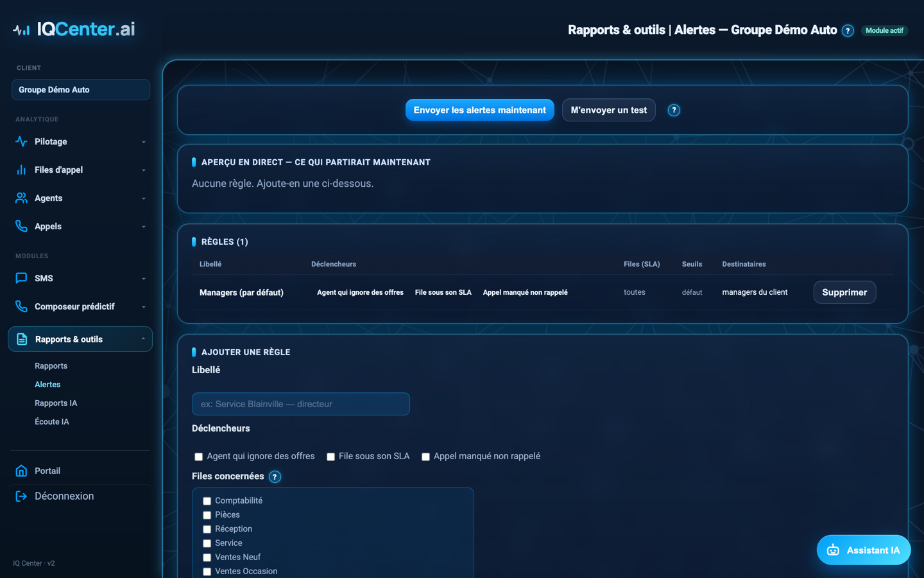Open the help icon next to M'envoyer un test
924x578 pixels.
674,110
